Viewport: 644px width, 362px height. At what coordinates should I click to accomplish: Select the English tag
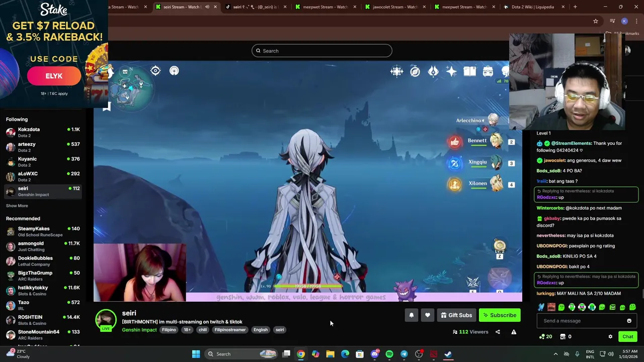261,330
